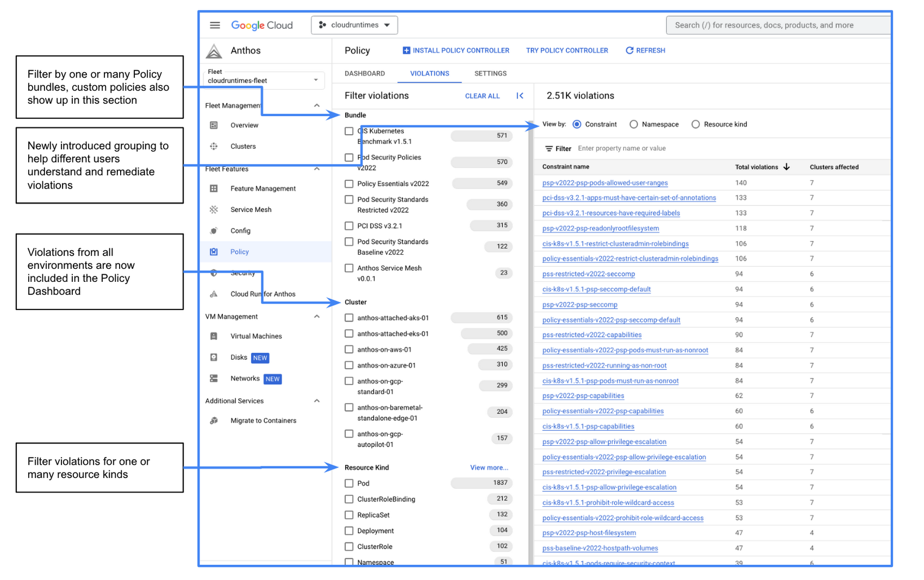Image resolution: width=924 pixels, height=580 pixels.
Task: Check the ClusterRoleBinding resource kind checkbox
Action: tap(349, 499)
